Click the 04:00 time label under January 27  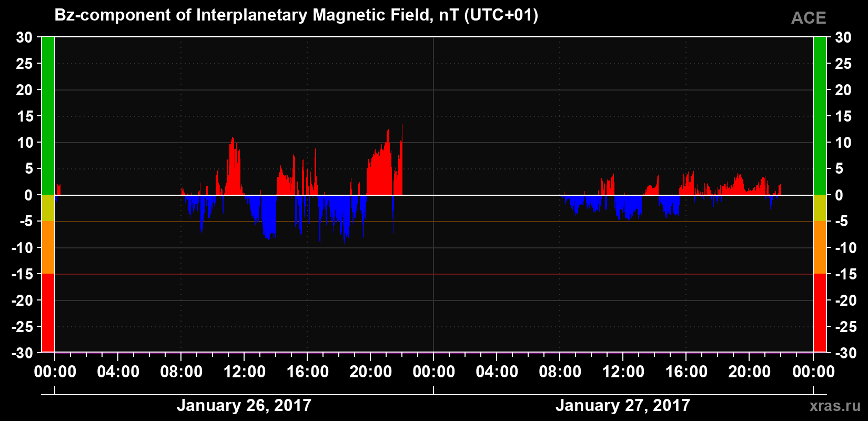click(x=497, y=372)
